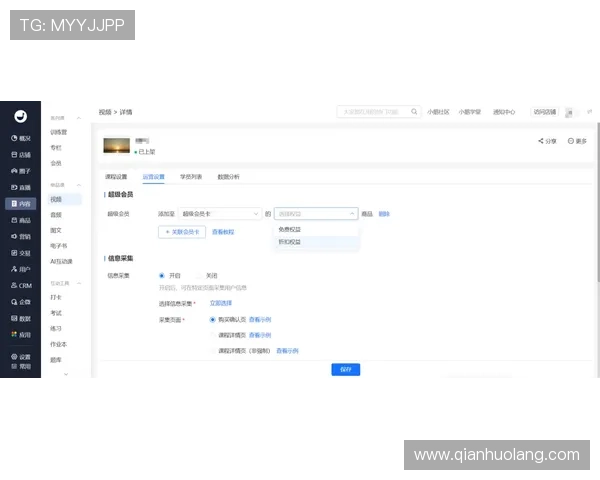The width and height of the screenshot is (600, 480).
Task: Open 直播 in the dark sidebar
Action: click(21, 188)
